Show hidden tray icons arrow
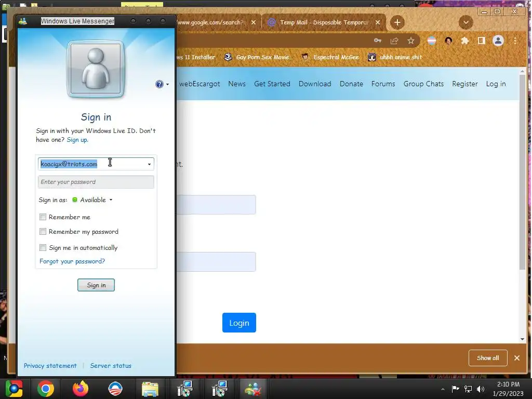Screen dimensions: 532x399 point(443,389)
